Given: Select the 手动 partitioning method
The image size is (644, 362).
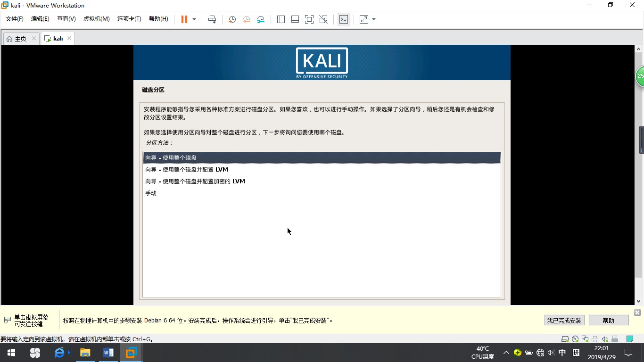Looking at the screenshot, I should [322, 193].
